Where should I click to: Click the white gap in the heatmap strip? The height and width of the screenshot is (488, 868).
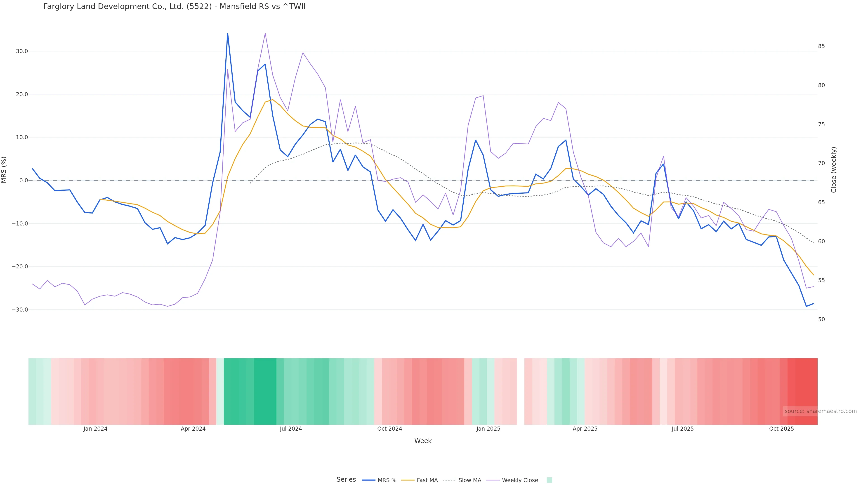pos(521,391)
